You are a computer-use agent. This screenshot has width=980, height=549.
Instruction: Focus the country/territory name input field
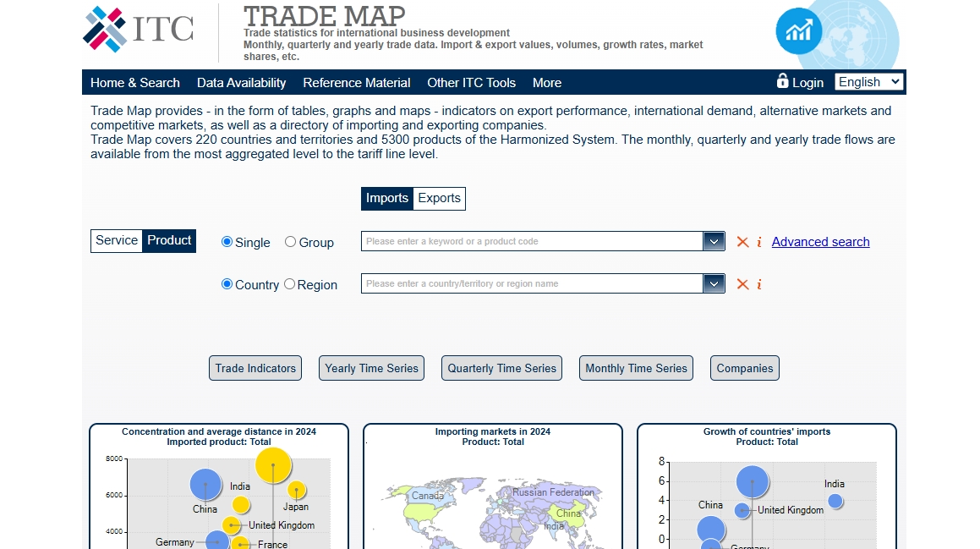(x=533, y=284)
